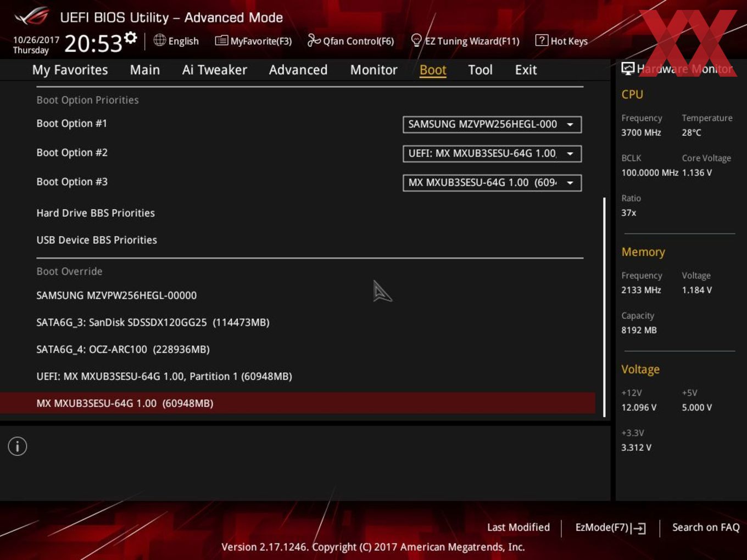This screenshot has width=747, height=560.
Task: Click CPU temperature value 28°C
Action: 692,132
